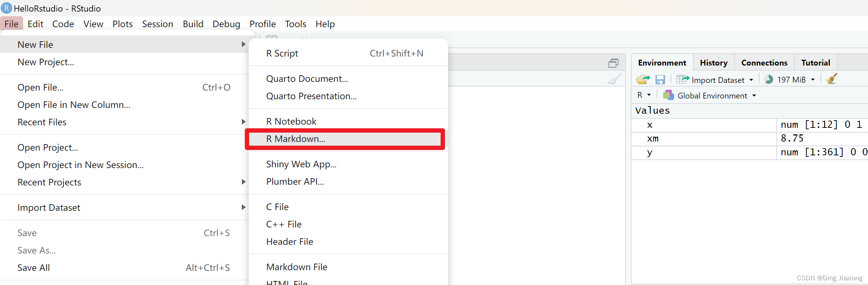The image size is (868, 285).
Task: Select variable x in Environment values
Action: pos(650,125)
